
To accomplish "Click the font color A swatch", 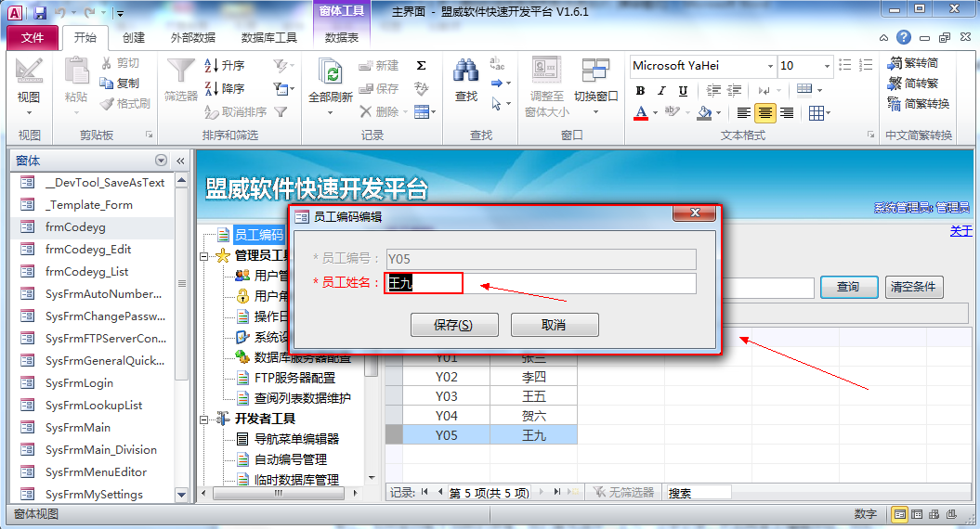I will pos(641,113).
